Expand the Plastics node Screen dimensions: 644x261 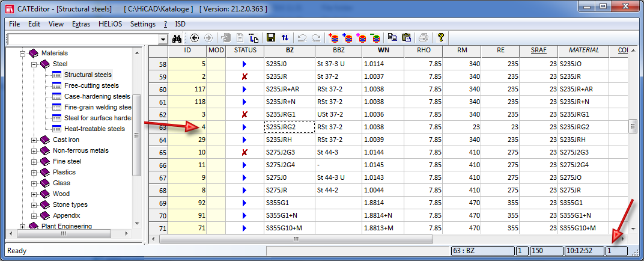click(34, 172)
